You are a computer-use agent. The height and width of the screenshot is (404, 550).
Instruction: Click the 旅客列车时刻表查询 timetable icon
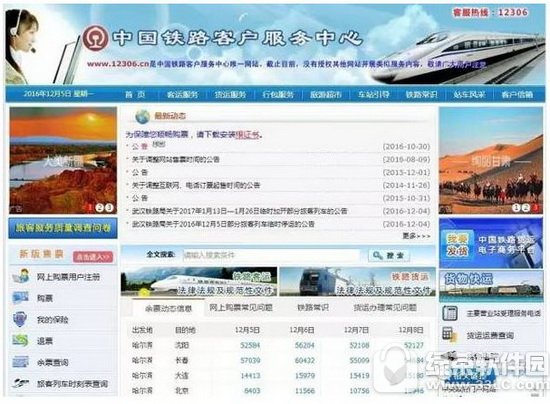click(x=20, y=383)
